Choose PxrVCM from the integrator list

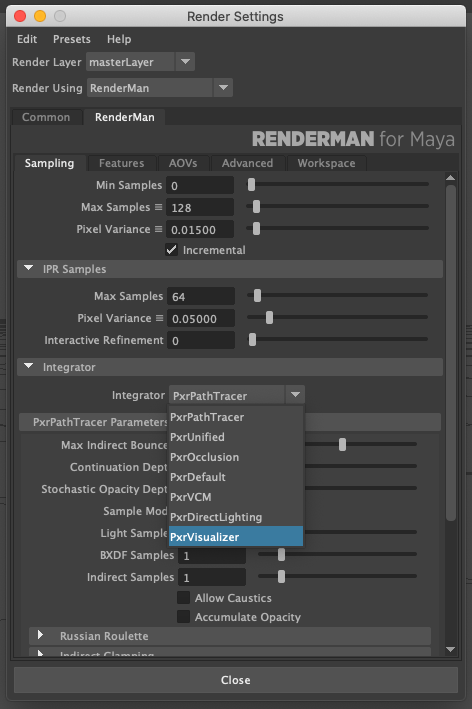236,496
